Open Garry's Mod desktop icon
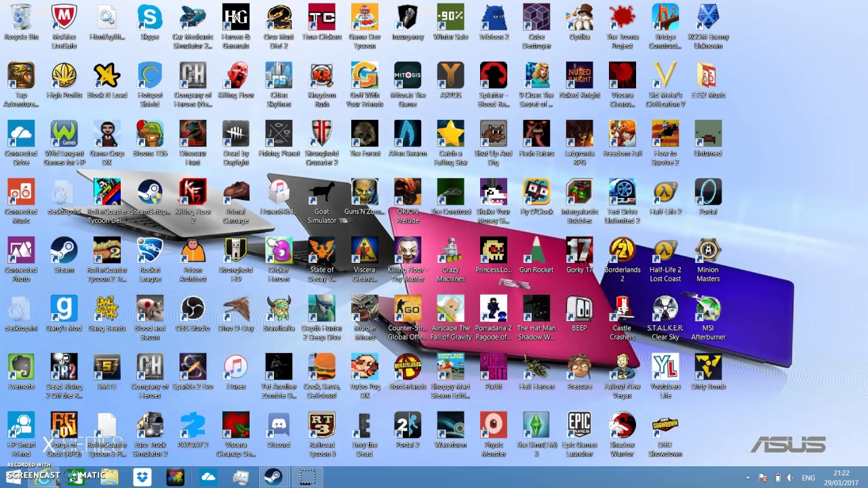The image size is (868, 488). click(x=64, y=314)
